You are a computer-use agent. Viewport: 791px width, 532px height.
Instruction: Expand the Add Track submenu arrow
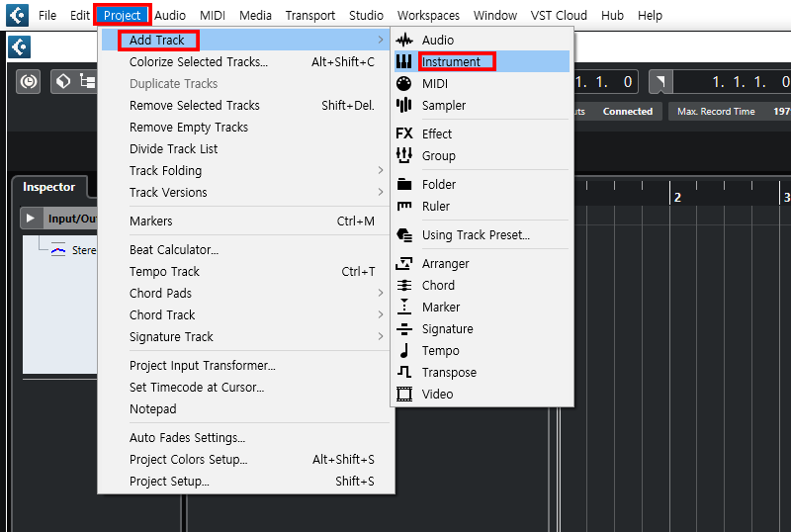(x=381, y=40)
